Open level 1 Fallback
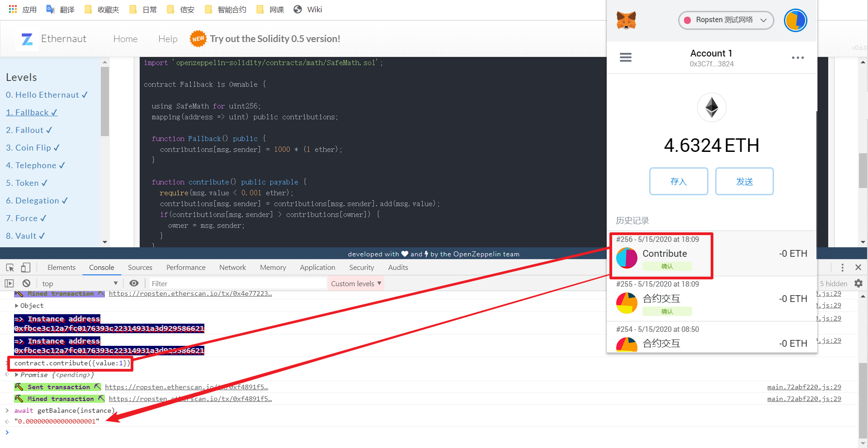The image size is (868, 448). (32, 113)
